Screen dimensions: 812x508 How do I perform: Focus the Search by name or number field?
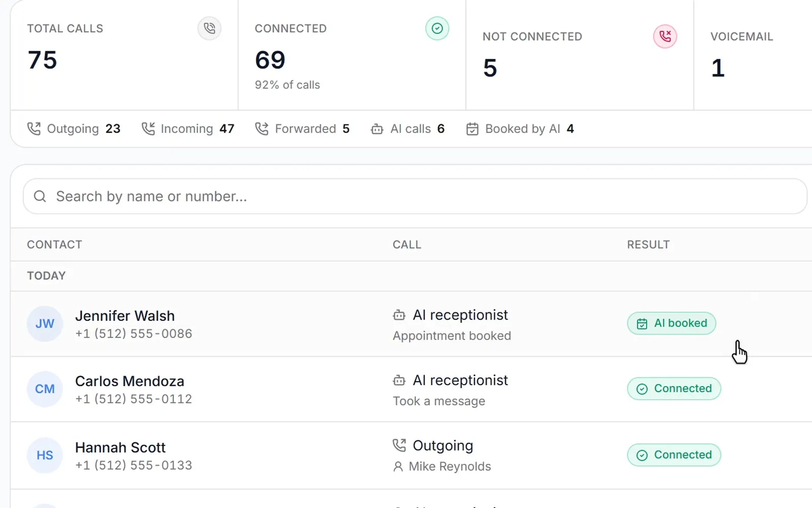coord(415,196)
